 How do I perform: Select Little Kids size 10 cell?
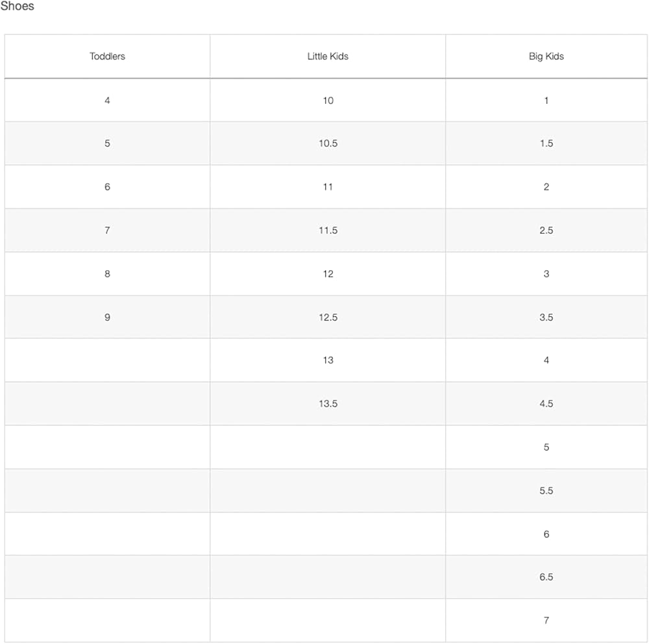328,100
